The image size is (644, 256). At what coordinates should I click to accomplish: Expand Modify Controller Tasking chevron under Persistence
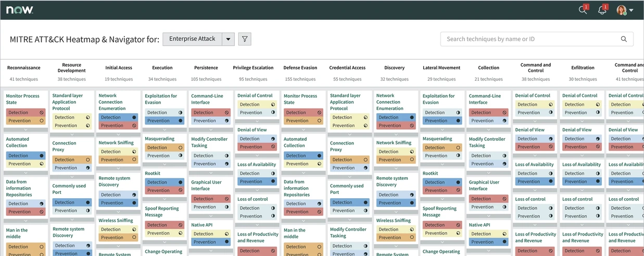click(x=211, y=172)
